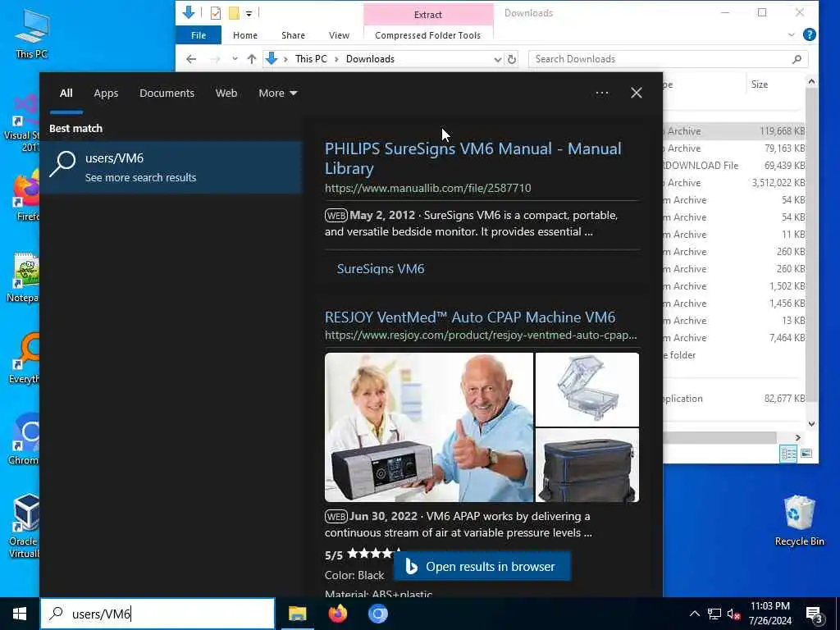Expand the Explorer ribbon chevron
Viewport: 840px width, 630px height.
pyautogui.click(x=792, y=34)
